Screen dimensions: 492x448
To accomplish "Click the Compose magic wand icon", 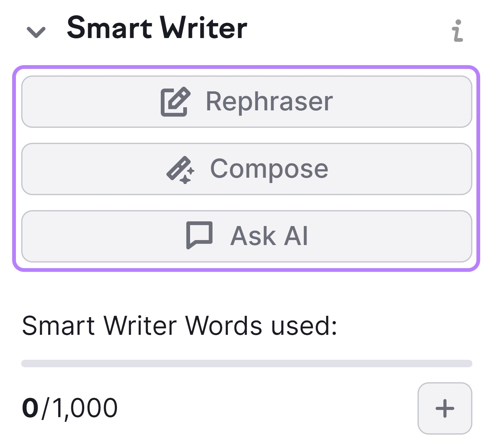I will click(x=180, y=170).
